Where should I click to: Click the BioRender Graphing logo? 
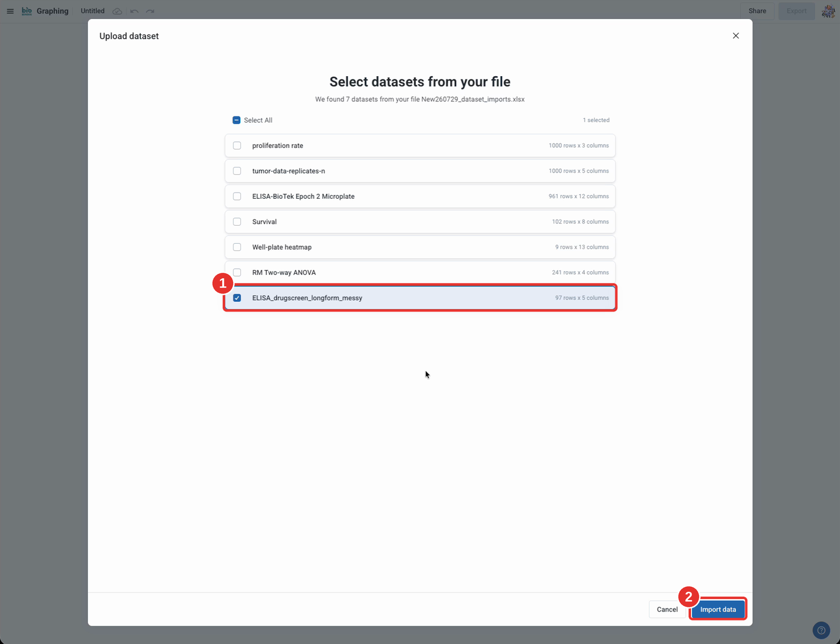[x=45, y=11]
